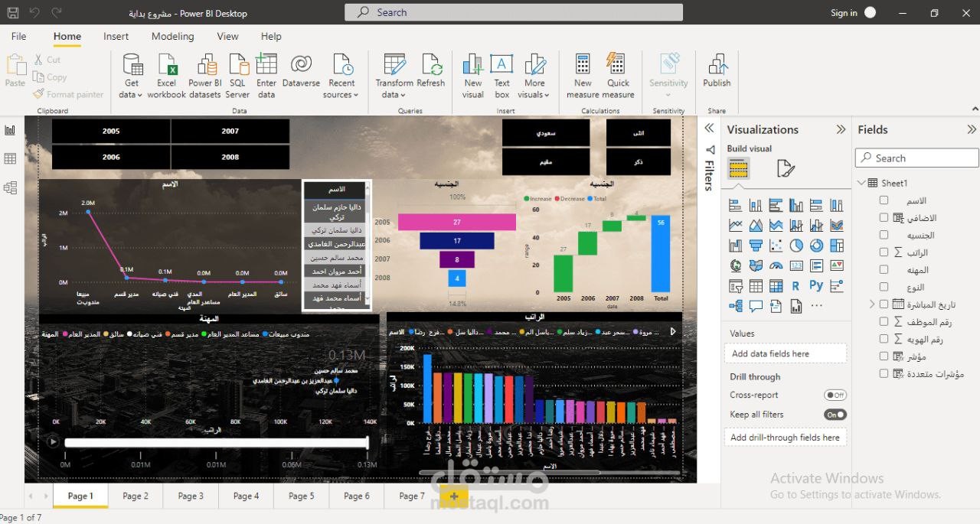This screenshot has width=980, height=524.
Task: Select the سعودي nationality slicer button
Action: tap(546, 132)
